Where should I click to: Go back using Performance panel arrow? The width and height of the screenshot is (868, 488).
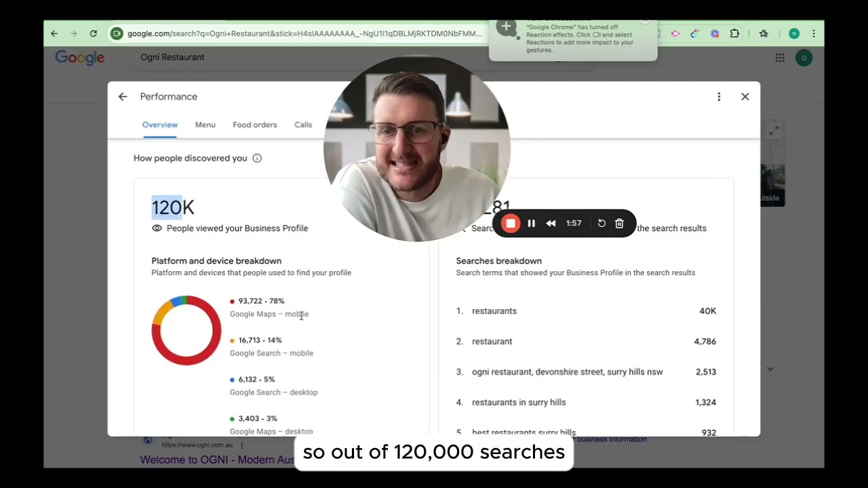(x=123, y=97)
